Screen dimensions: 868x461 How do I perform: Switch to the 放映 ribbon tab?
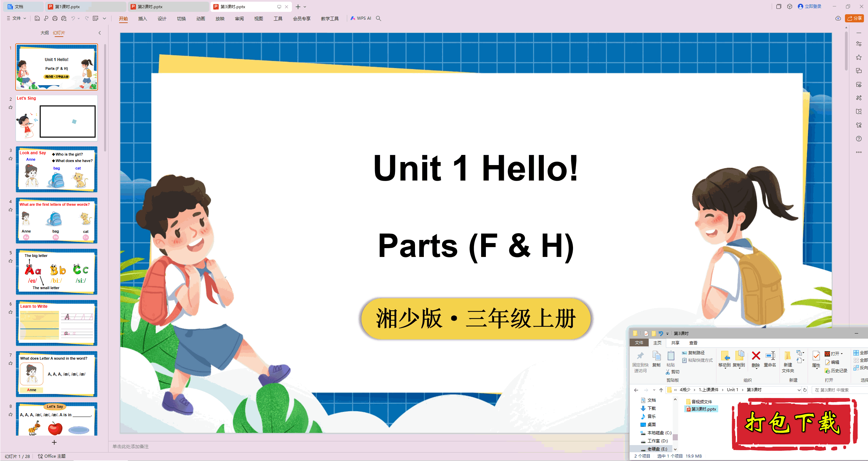pos(220,19)
